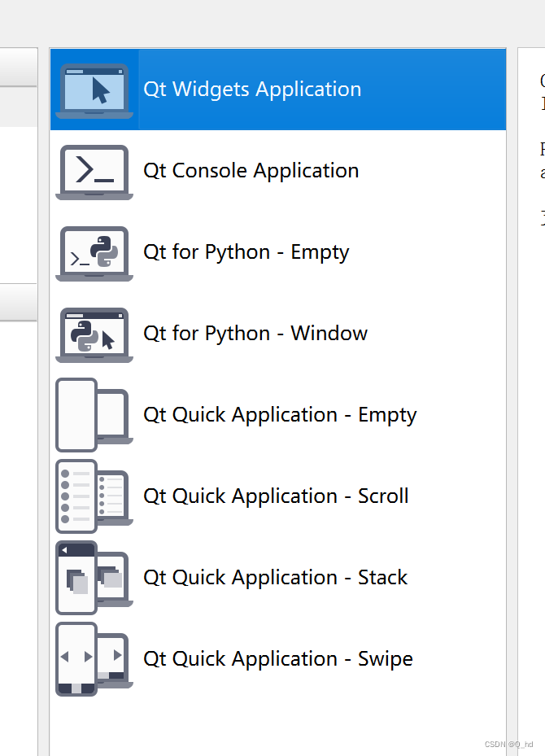Click empty area below the template list
The width and height of the screenshot is (545, 756).
click(278, 727)
